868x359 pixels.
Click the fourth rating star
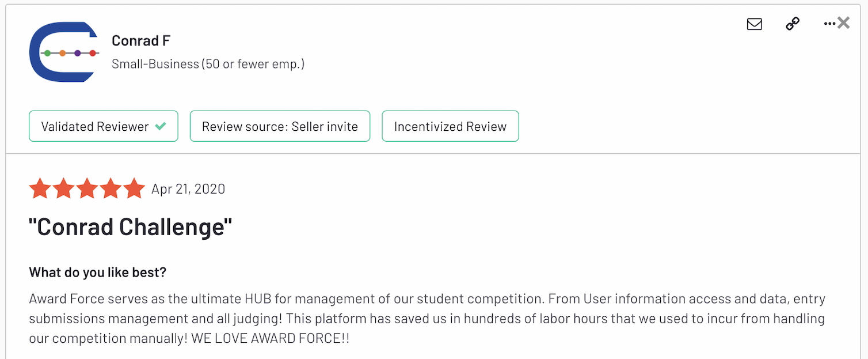[x=111, y=188]
